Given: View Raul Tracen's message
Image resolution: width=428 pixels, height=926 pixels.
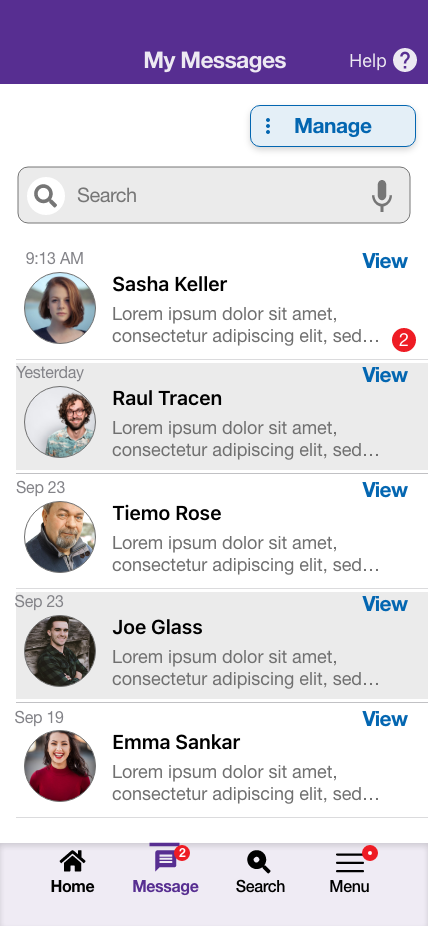Looking at the screenshot, I should [385, 374].
